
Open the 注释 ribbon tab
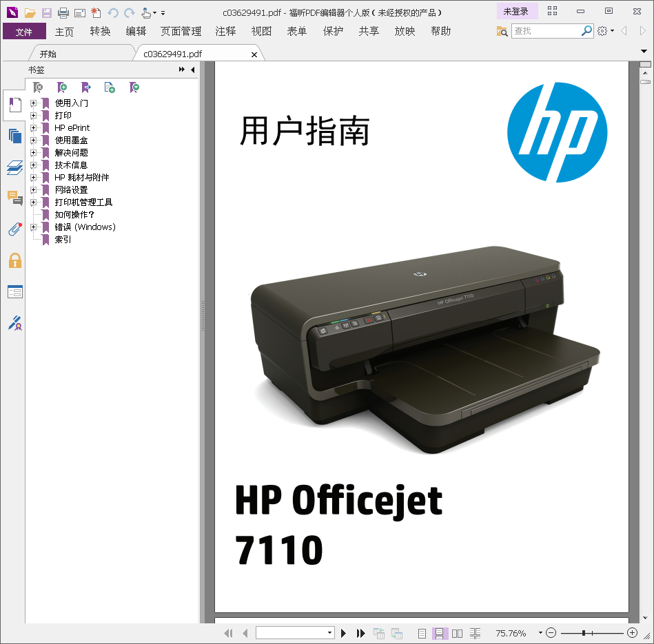225,31
